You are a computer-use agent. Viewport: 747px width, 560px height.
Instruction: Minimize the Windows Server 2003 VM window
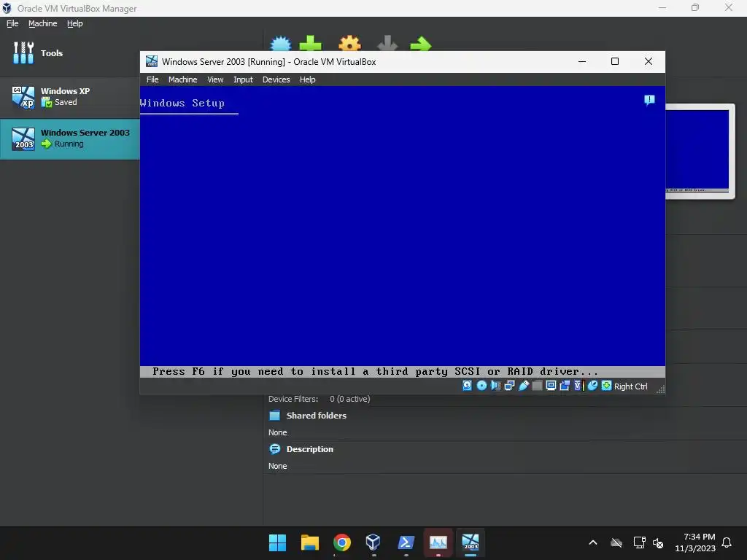582,61
